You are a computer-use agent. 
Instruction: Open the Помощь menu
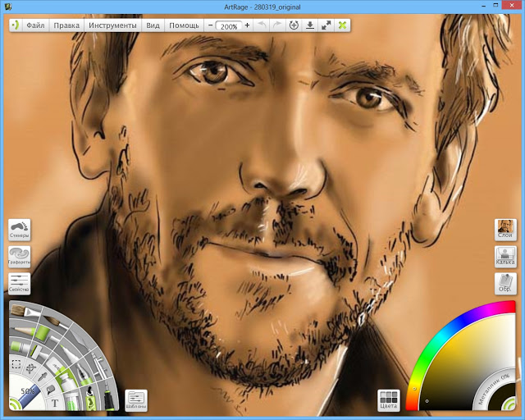184,25
